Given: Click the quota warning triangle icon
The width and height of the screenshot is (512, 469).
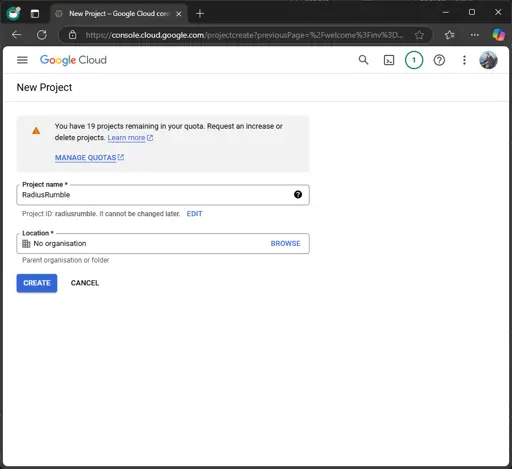Looking at the screenshot, I should [36, 131].
